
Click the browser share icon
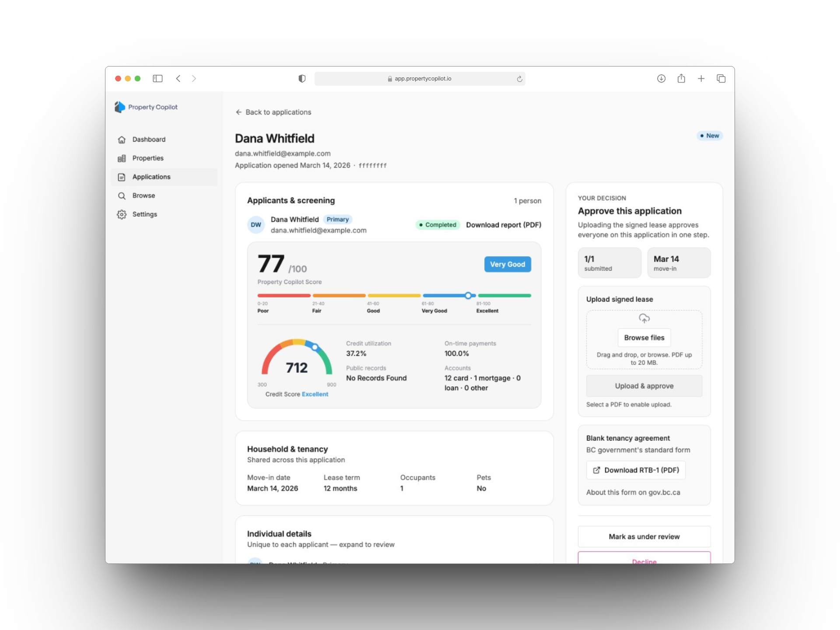pos(681,78)
